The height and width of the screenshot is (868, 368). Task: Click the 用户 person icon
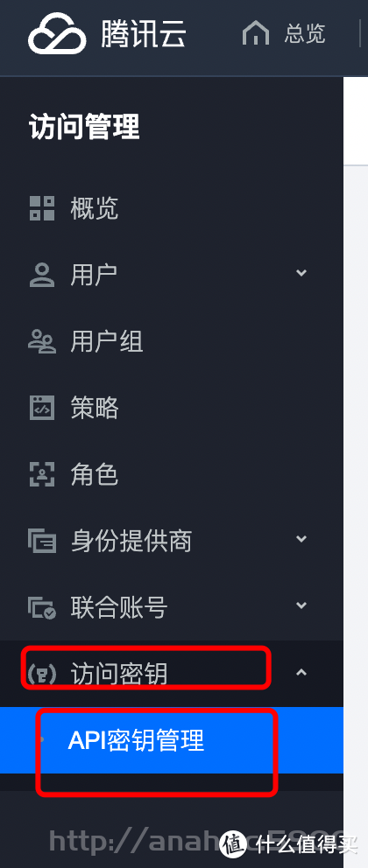pos(42,275)
